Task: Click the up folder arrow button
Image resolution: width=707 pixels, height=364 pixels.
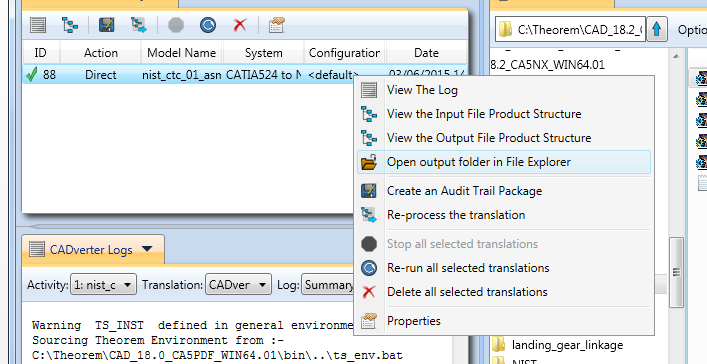Action: click(656, 30)
